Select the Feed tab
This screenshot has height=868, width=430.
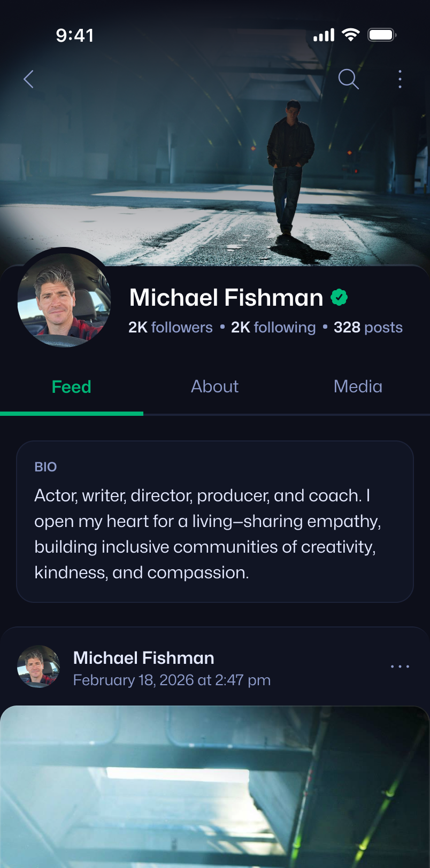(x=72, y=387)
